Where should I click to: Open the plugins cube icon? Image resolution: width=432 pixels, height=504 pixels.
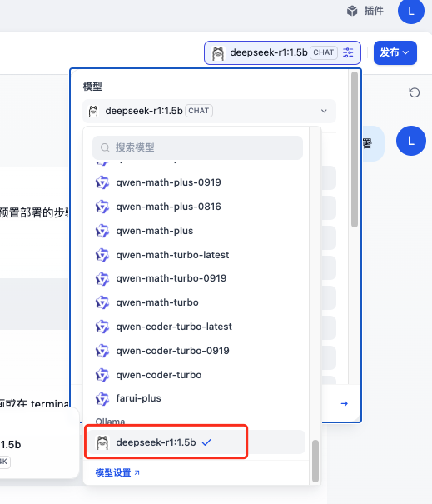tap(352, 11)
